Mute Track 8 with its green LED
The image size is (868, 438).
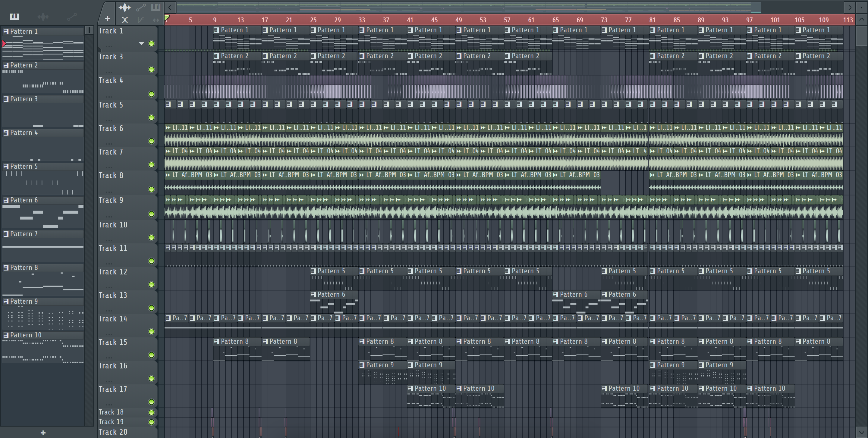pos(152,189)
